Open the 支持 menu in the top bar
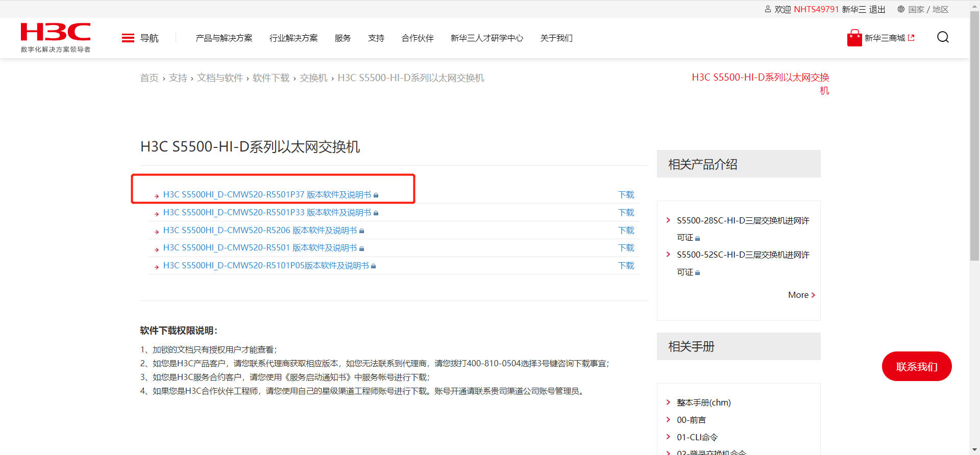 376,38
